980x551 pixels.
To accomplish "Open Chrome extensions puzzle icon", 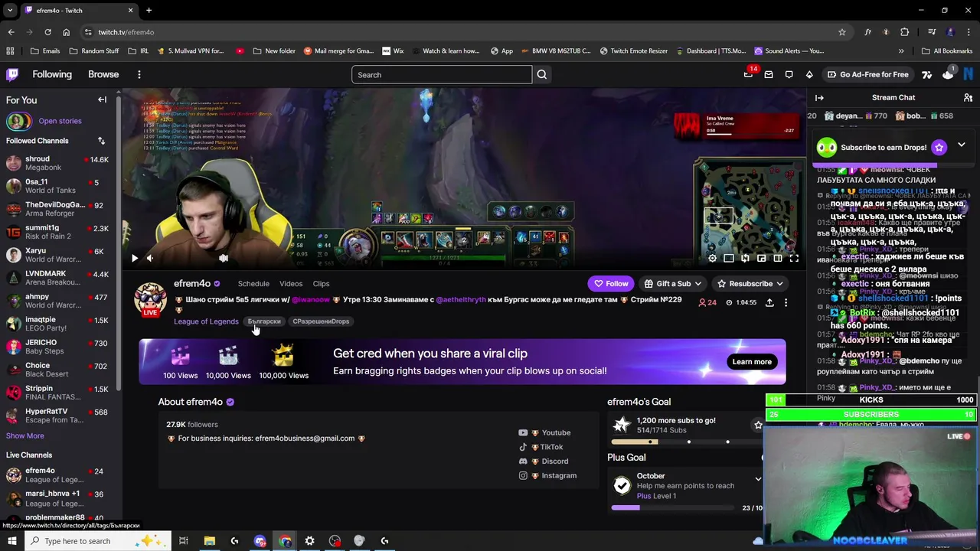I will 905,32.
